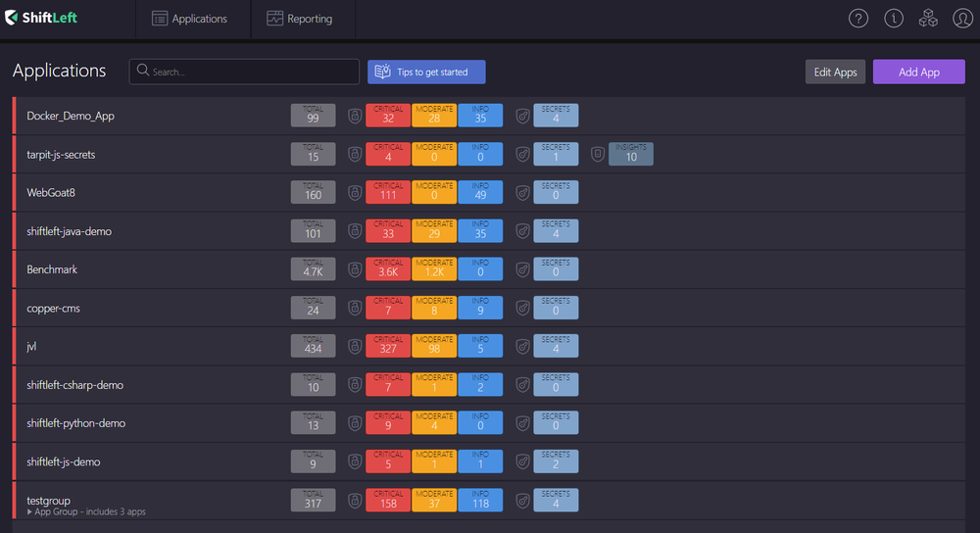This screenshot has width=980, height=533.
Task: Click the insights icon for tarpit-js-secrets
Action: tap(598, 155)
